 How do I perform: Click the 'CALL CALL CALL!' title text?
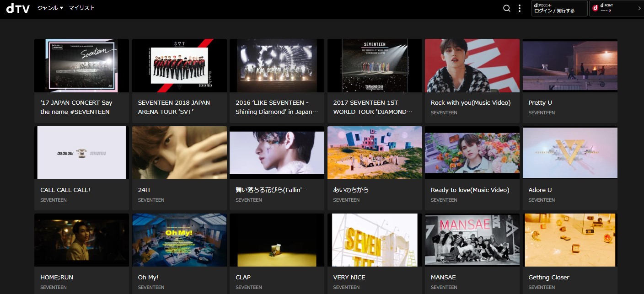click(65, 190)
